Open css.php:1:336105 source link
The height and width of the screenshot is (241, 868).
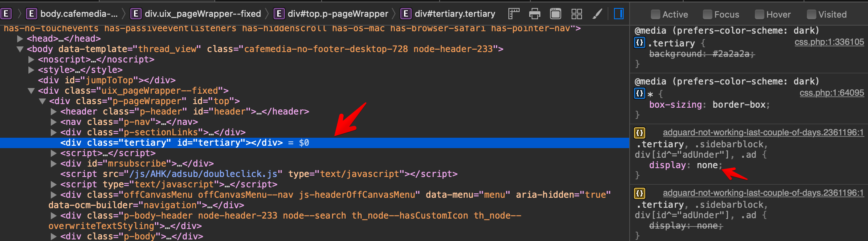829,42
